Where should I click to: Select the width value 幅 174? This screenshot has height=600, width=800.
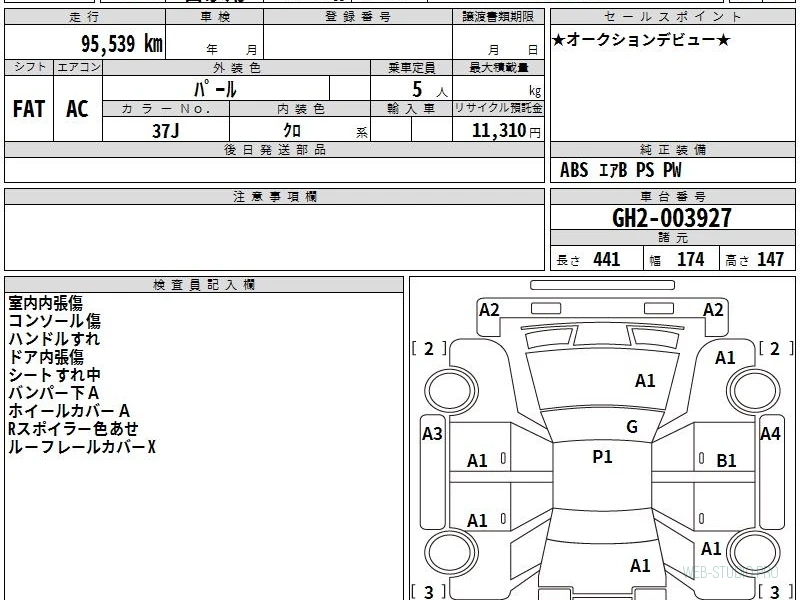(x=677, y=260)
